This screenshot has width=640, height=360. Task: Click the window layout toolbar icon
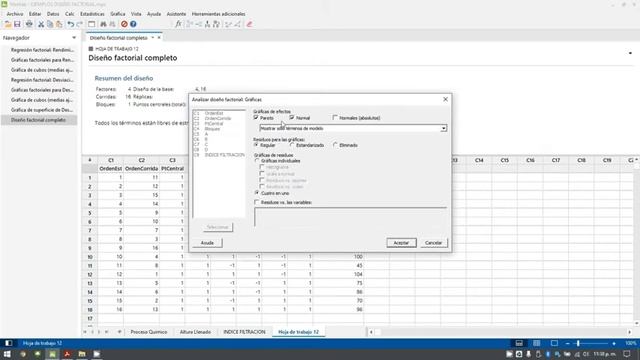click(x=91, y=24)
